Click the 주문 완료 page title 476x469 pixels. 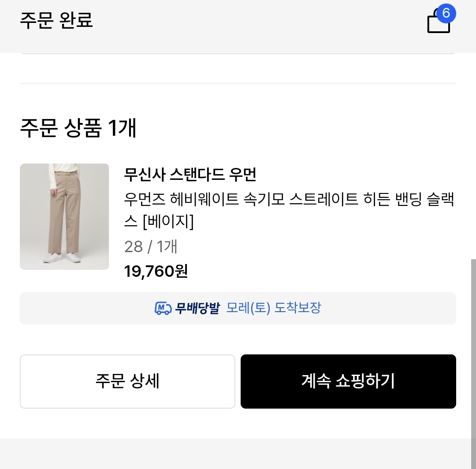[x=56, y=20]
